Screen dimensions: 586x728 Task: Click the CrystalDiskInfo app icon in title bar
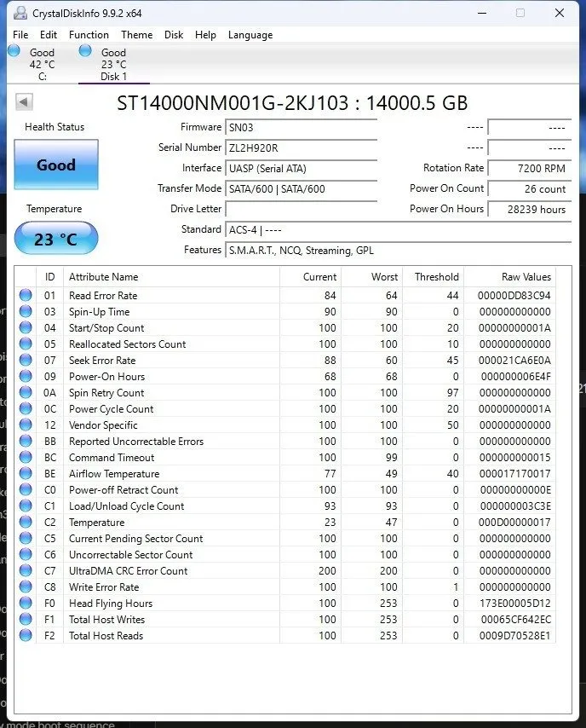coord(20,13)
